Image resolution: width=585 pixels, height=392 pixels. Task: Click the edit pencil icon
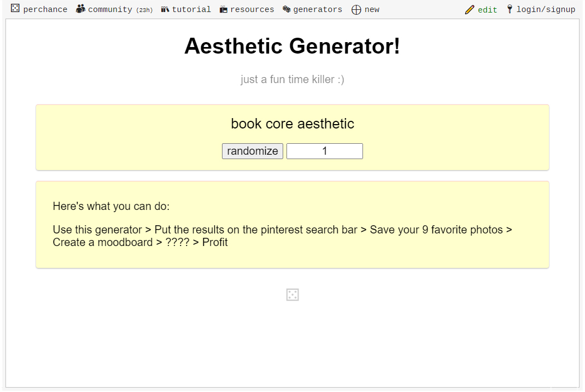470,10
